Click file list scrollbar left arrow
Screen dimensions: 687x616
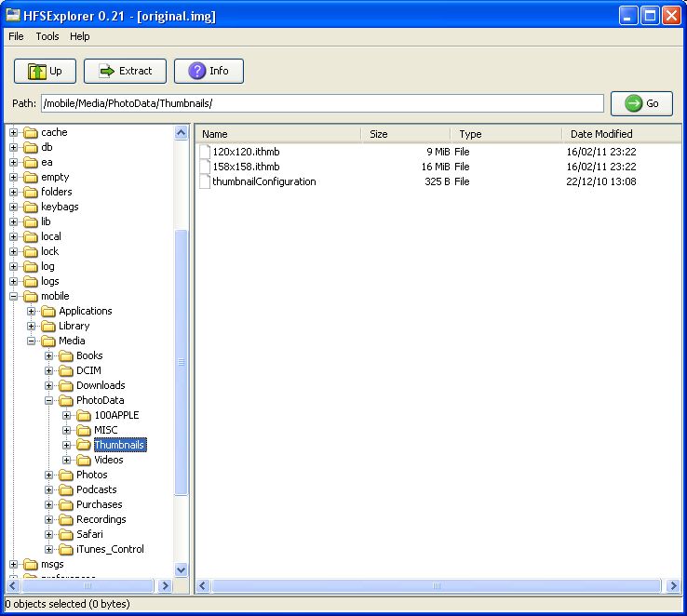202,586
